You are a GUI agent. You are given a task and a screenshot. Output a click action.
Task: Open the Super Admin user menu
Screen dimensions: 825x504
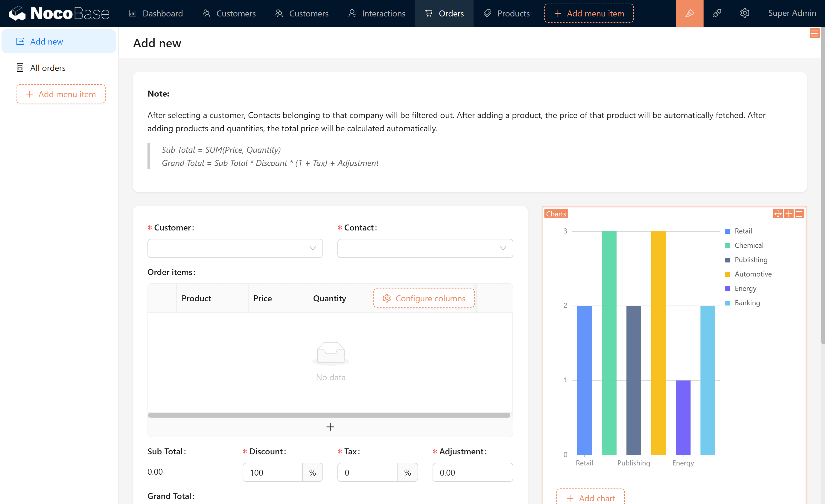click(x=791, y=13)
